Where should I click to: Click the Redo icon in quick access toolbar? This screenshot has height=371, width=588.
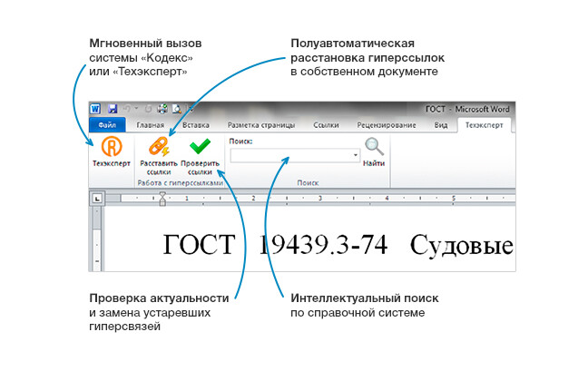148,109
